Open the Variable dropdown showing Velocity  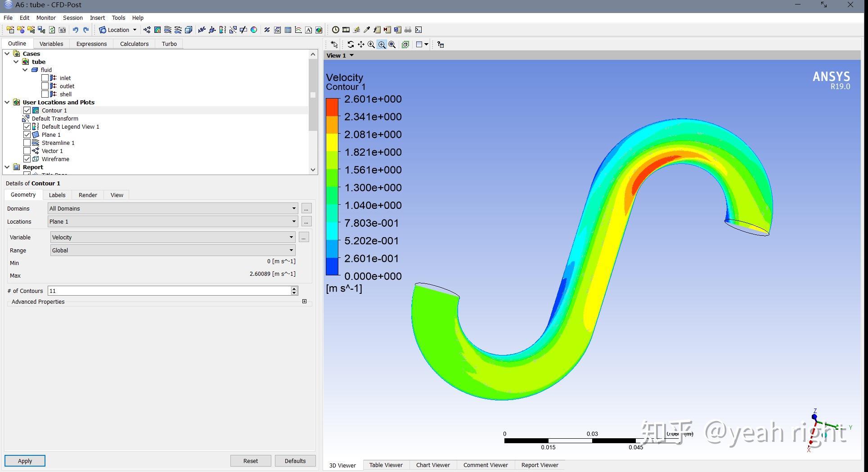point(173,238)
